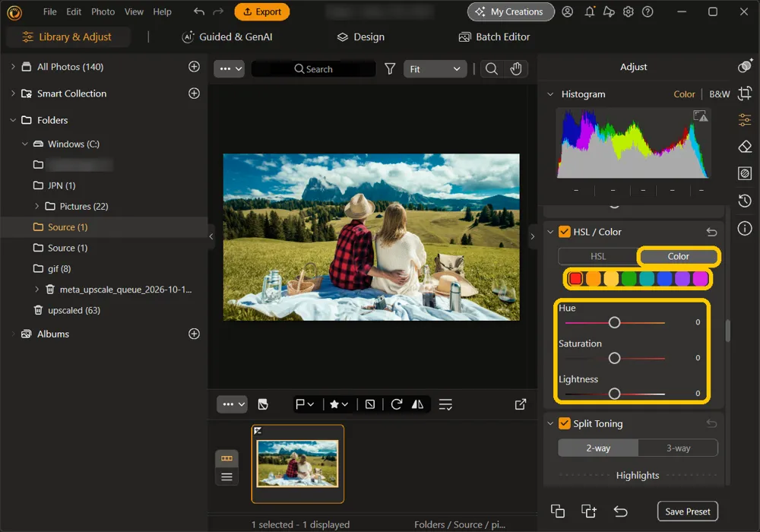This screenshot has height=532, width=760.
Task: Open the flag dropdown in toolbar
Action: tap(305, 404)
